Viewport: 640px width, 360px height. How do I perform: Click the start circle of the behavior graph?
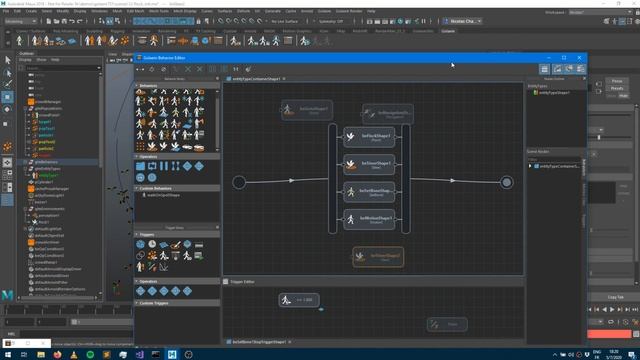239,182
